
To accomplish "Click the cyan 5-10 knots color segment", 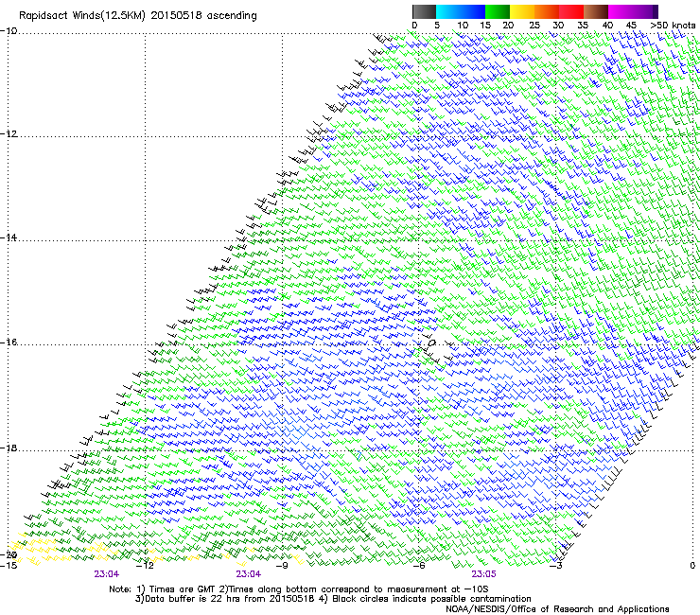I will 447,11.
